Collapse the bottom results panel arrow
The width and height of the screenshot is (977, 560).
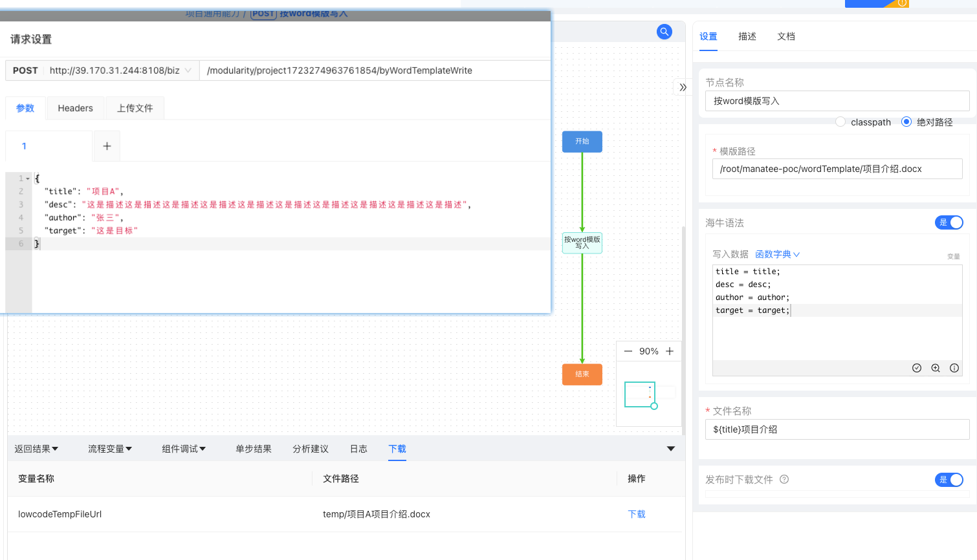[x=671, y=449]
